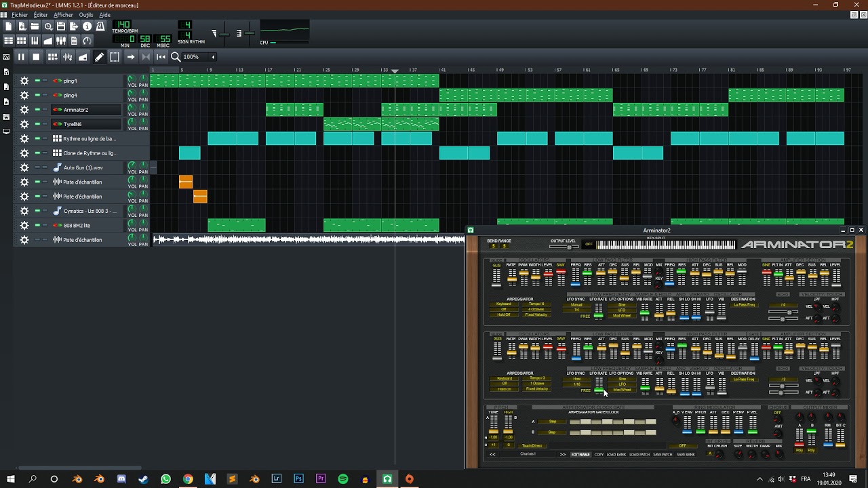Open the recently opened projects icon
The height and width of the screenshot is (488, 868).
48,26
